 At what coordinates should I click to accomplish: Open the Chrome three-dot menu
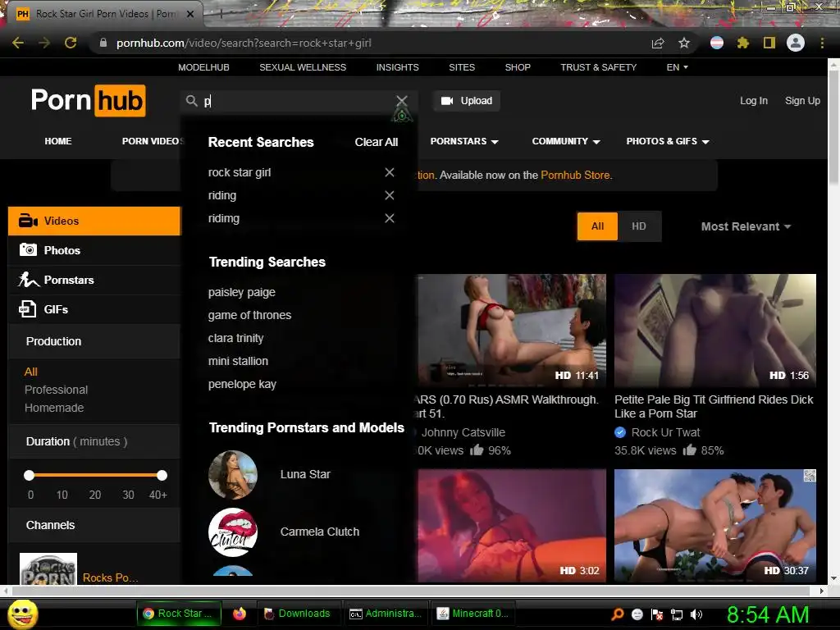point(822,43)
